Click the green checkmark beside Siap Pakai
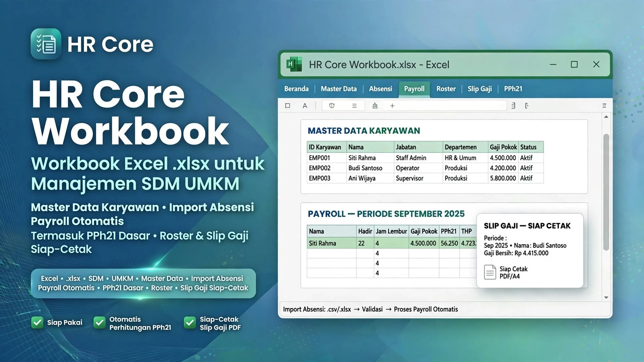Viewport: 644px width, 362px height. coord(37,322)
